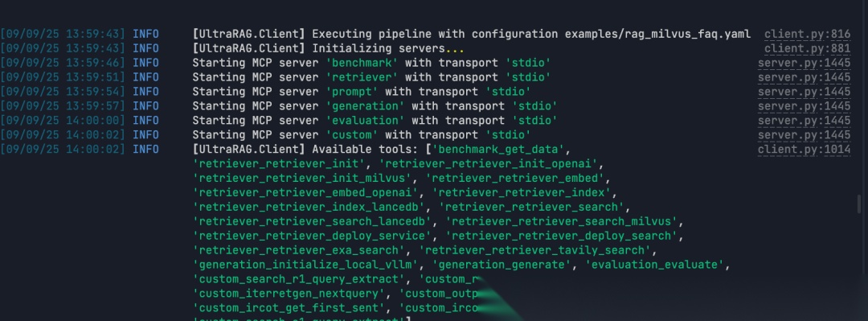Open the client.py:1014 source link
The height and width of the screenshot is (321, 868).
coord(804,150)
